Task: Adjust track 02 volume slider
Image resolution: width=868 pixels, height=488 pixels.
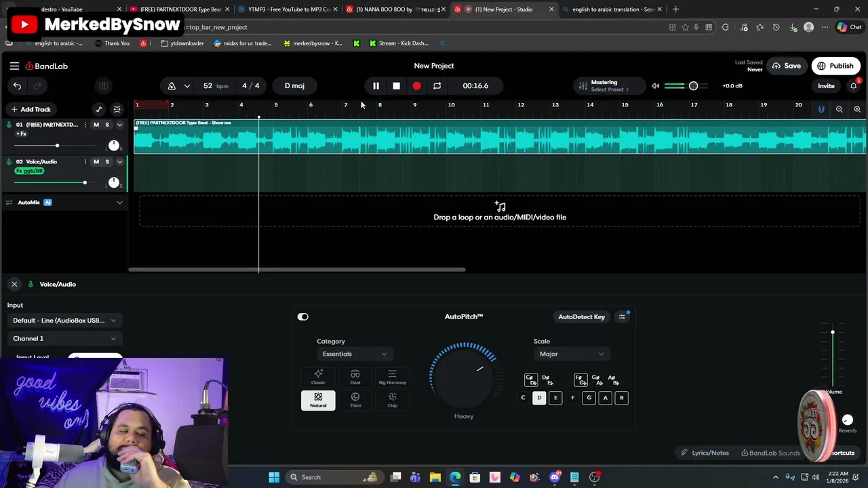Action: pyautogui.click(x=85, y=182)
